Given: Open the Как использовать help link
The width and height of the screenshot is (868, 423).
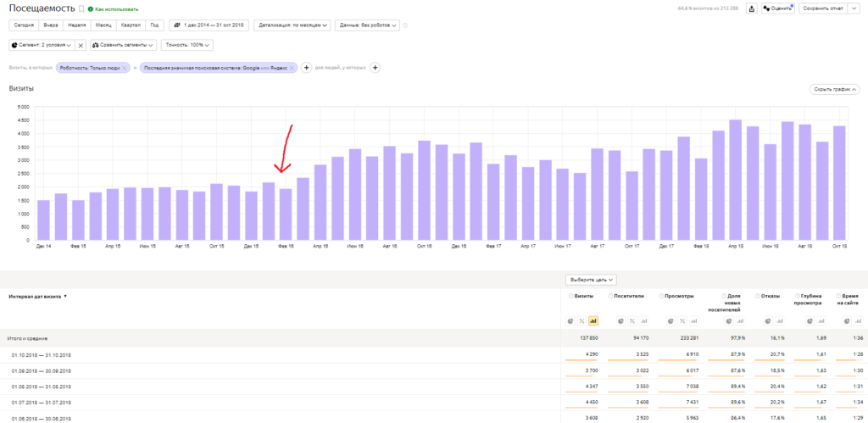Looking at the screenshot, I should [114, 9].
